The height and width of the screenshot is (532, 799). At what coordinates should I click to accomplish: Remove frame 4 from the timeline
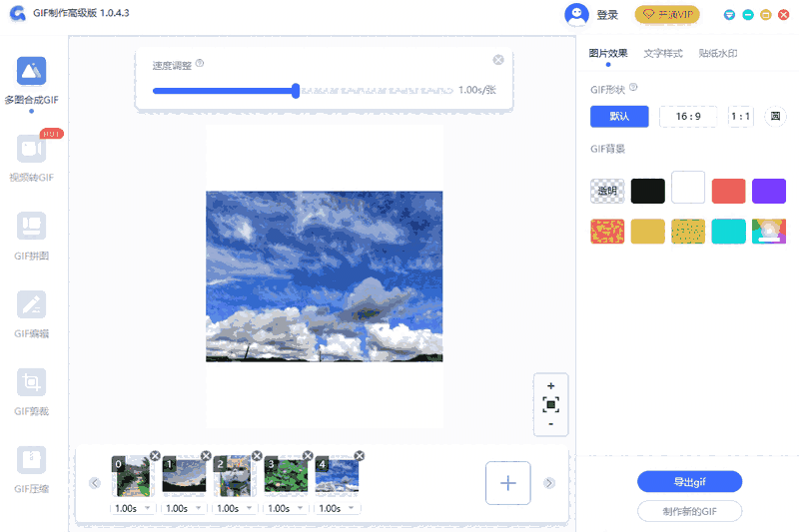[360, 455]
